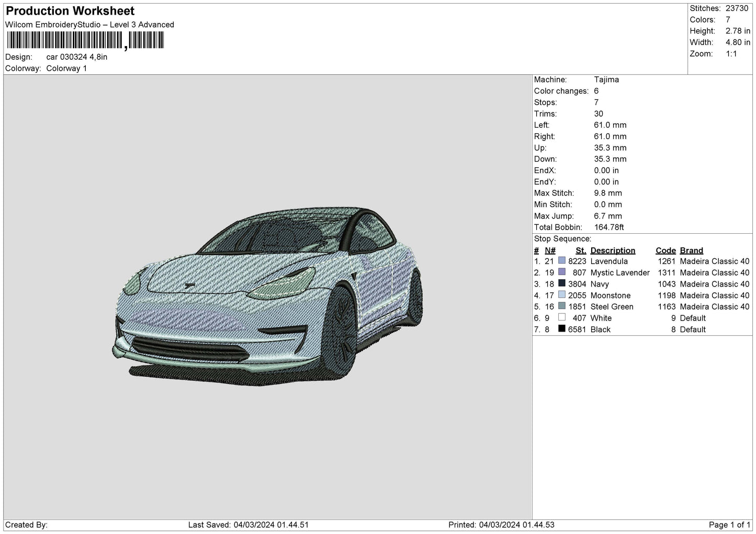The width and height of the screenshot is (756, 534).
Task: Click the Lavendula color swatch
Action: click(562, 260)
